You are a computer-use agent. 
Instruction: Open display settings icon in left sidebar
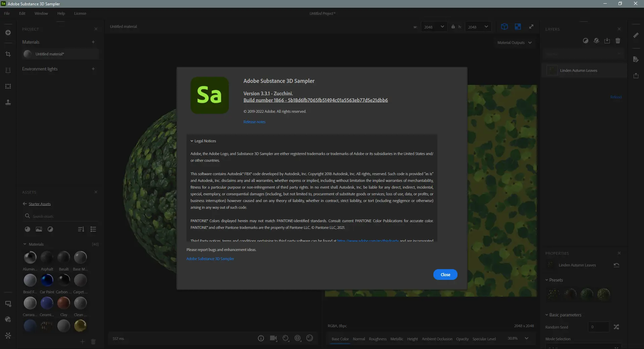click(x=8, y=304)
